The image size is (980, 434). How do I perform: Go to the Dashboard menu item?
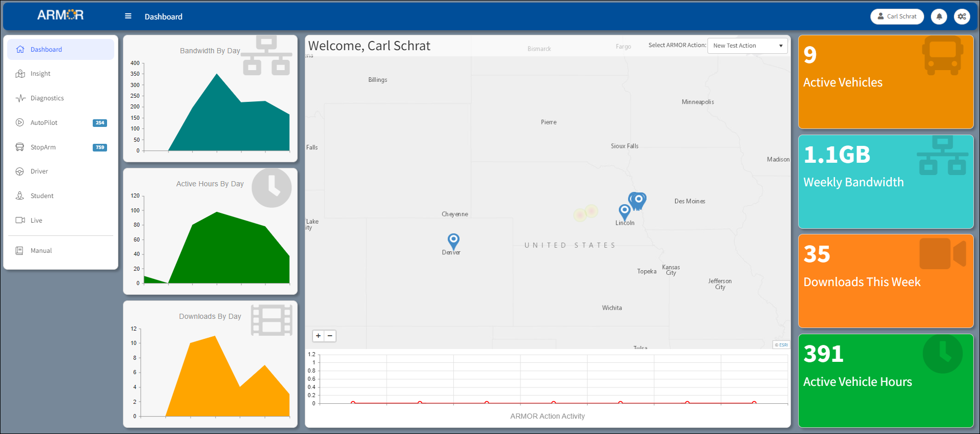pos(61,49)
